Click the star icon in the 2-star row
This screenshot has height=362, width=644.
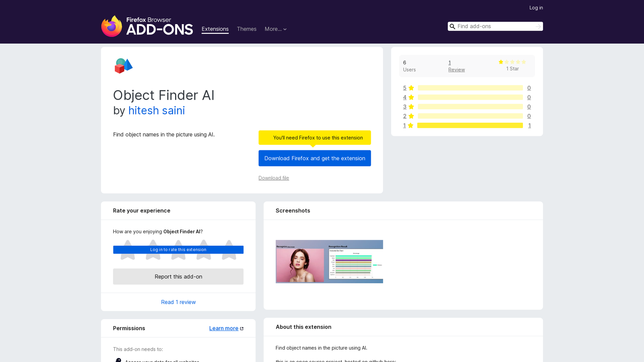(411, 116)
